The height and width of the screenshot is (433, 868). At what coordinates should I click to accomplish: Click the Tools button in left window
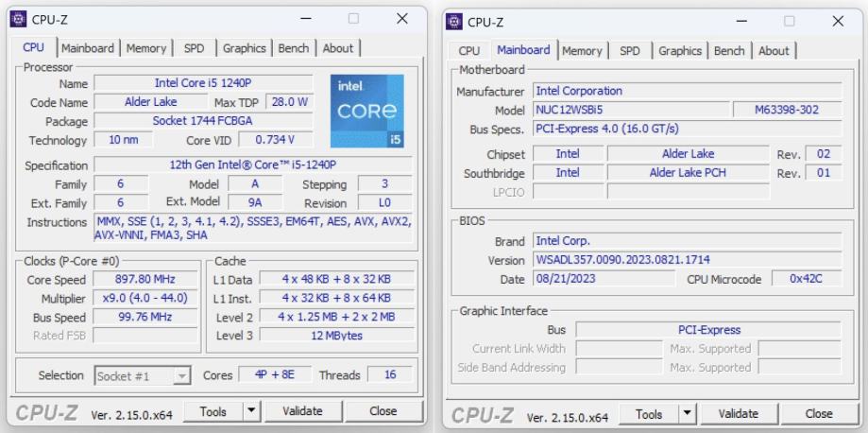point(213,412)
